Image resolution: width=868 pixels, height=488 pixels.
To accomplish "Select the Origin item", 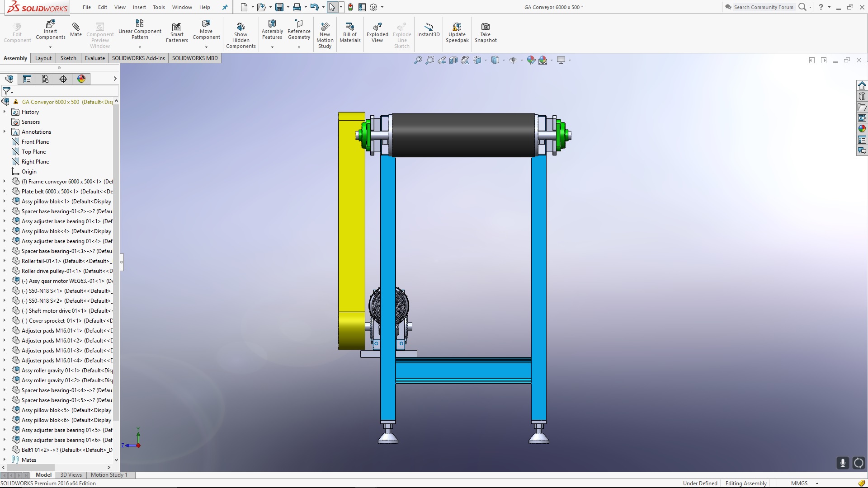I will pyautogui.click(x=29, y=171).
